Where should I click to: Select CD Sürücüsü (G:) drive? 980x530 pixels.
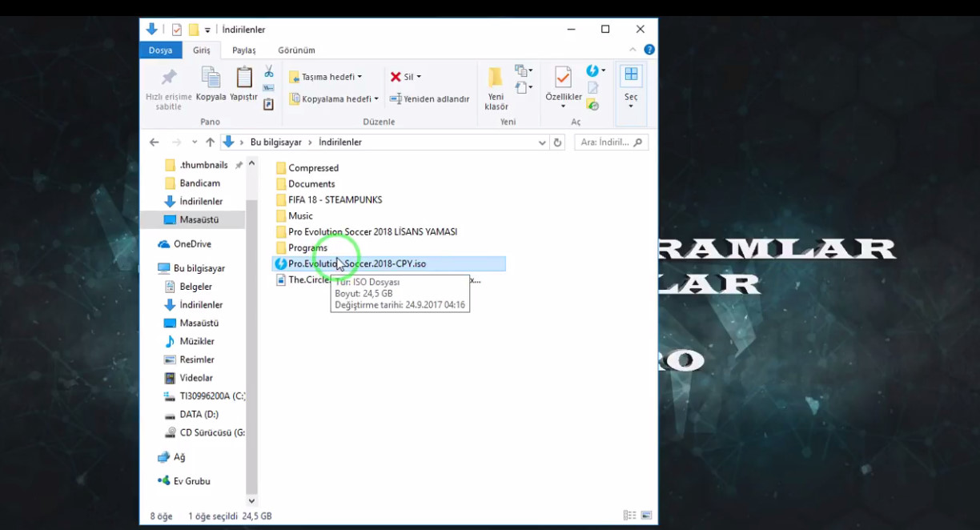[204, 433]
